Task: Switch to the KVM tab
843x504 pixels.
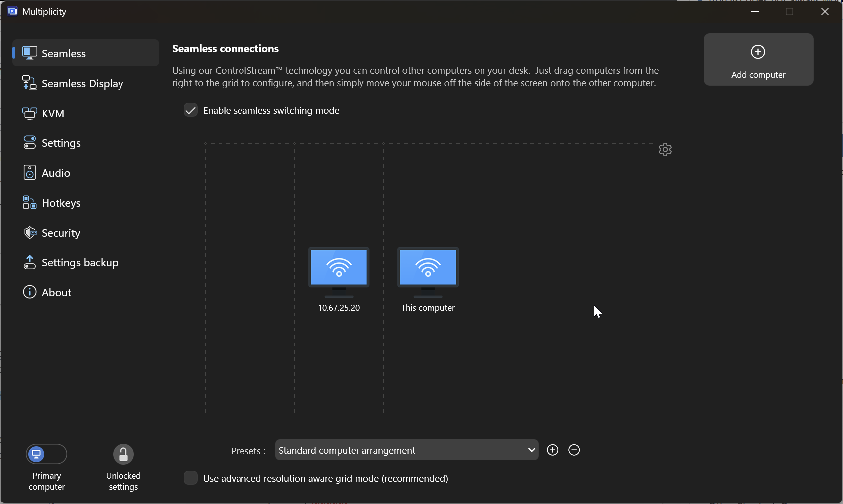Action: pos(53,114)
